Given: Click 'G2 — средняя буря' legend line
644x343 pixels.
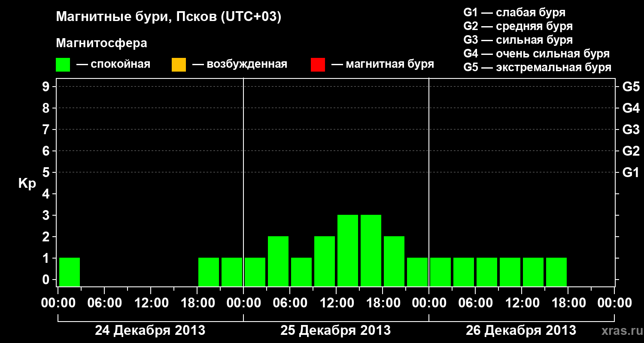Looking at the screenshot, I should [x=518, y=26].
